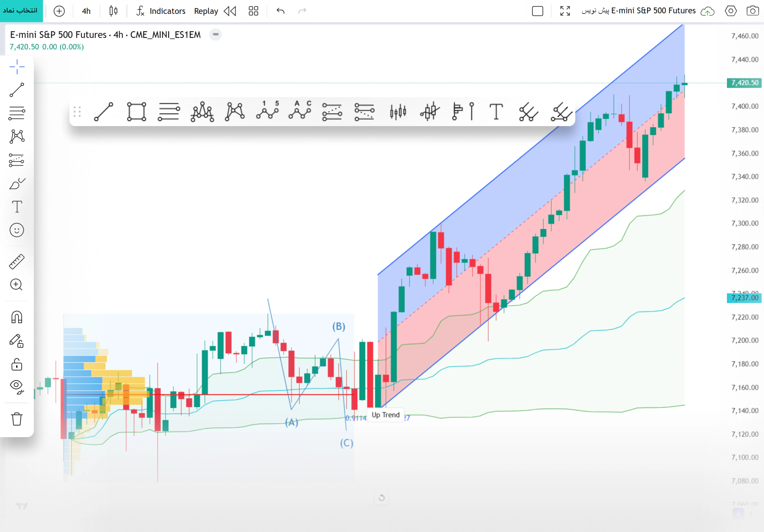Screen dimensions: 764x532
Task: Pick the XABCD pattern in floating toolbar
Action: coord(235,112)
